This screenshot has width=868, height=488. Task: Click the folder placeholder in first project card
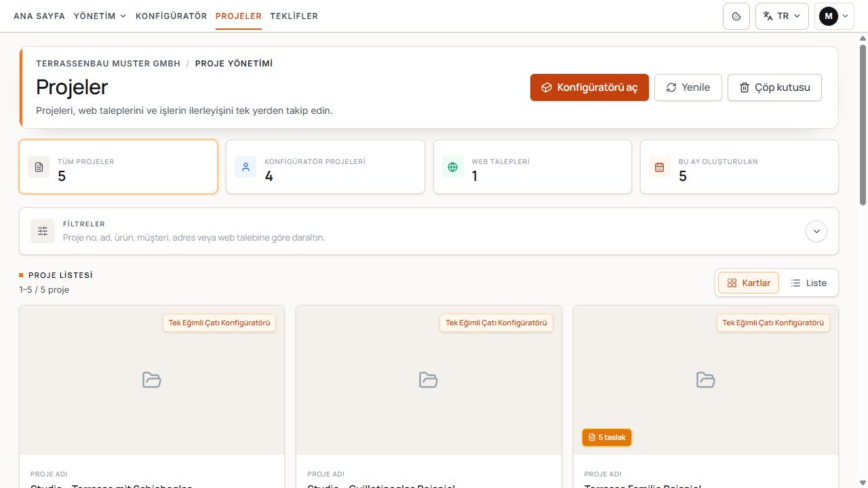coord(152,380)
